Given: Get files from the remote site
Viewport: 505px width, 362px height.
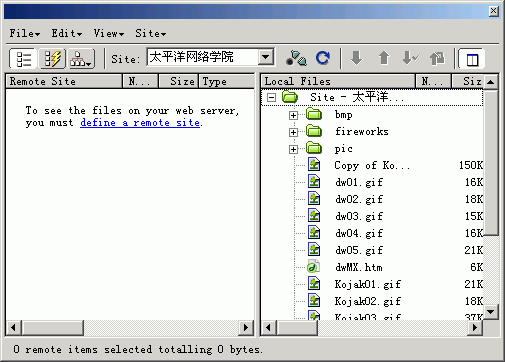Looking at the screenshot, I should 356,58.
